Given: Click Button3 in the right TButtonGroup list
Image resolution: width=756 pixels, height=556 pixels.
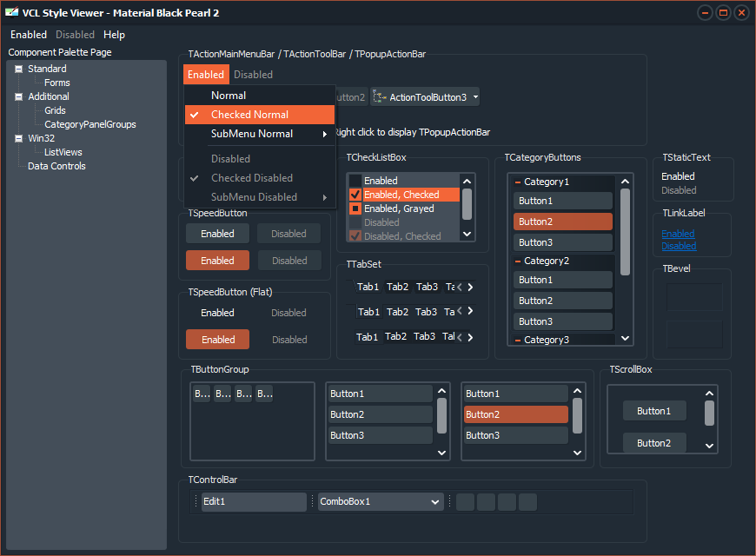Looking at the screenshot, I should click(x=515, y=435).
